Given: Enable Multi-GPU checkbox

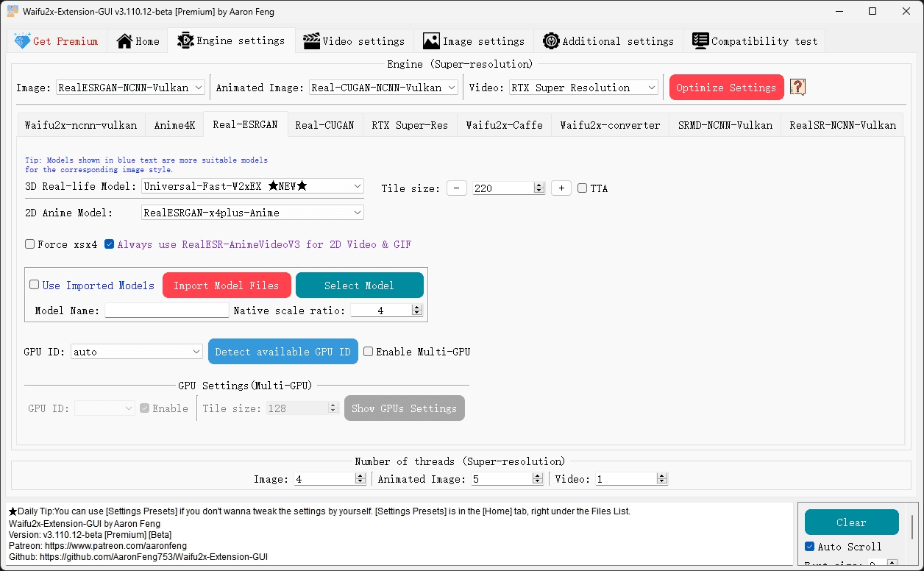Looking at the screenshot, I should (x=368, y=352).
